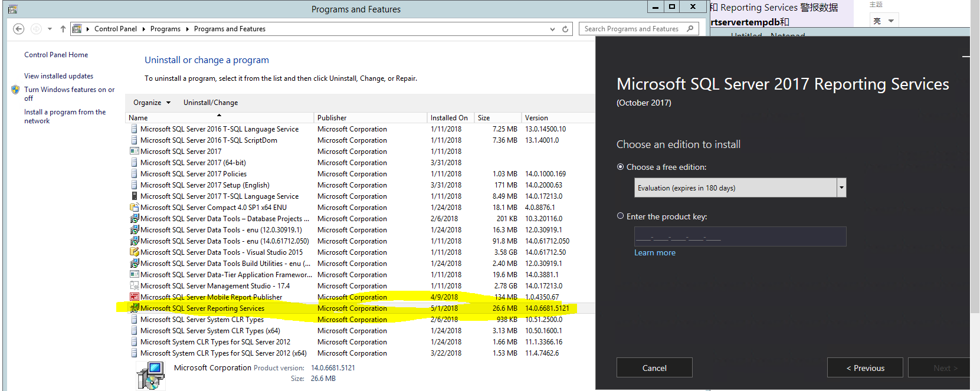Click the Up one level arrow
This screenshot has height=391, width=980.
click(63, 29)
